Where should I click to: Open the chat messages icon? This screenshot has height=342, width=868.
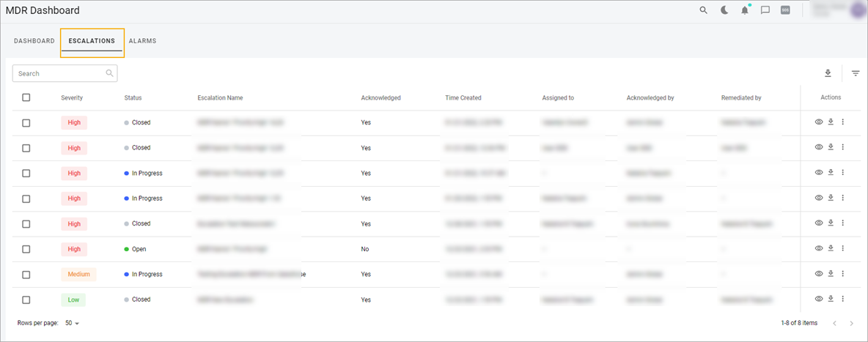[x=765, y=10]
